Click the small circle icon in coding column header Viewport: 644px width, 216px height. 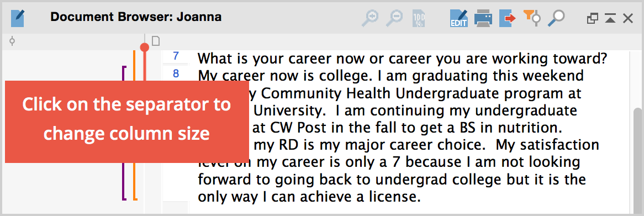click(x=12, y=41)
